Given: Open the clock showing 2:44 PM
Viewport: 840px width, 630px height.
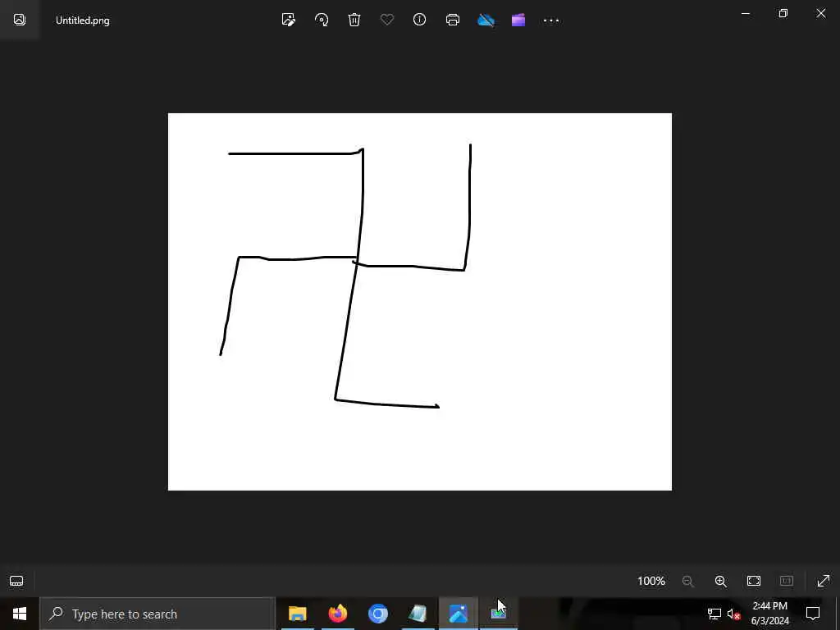Looking at the screenshot, I should pos(769,614).
